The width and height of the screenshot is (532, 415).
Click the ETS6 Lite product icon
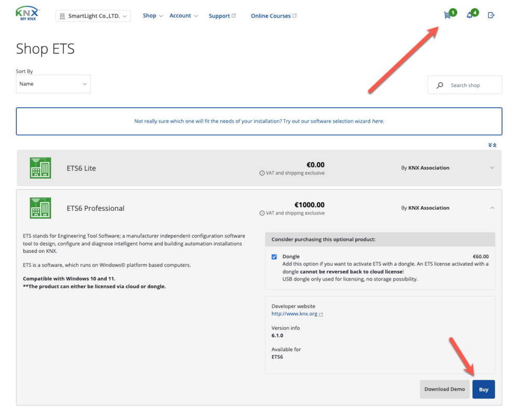[x=41, y=168]
